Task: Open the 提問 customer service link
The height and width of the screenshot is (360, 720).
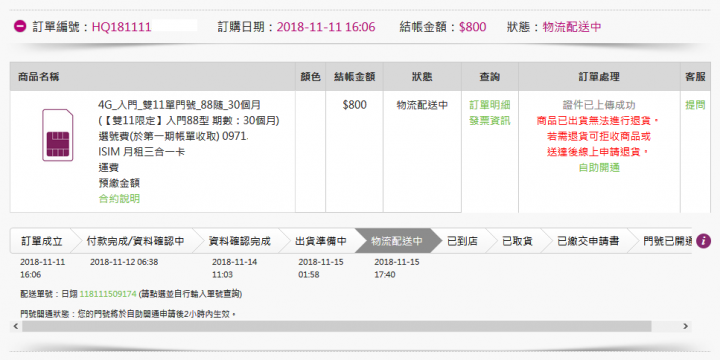Action: click(x=695, y=105)
